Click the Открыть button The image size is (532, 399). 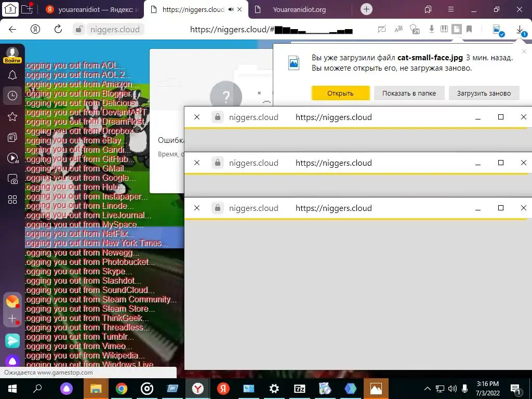[340, 93]
